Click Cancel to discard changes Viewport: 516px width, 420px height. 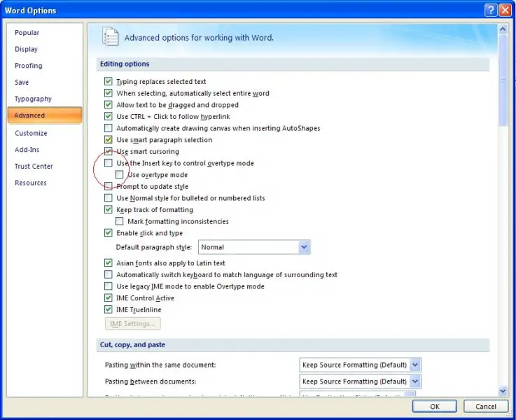click(x=486, y=406)
